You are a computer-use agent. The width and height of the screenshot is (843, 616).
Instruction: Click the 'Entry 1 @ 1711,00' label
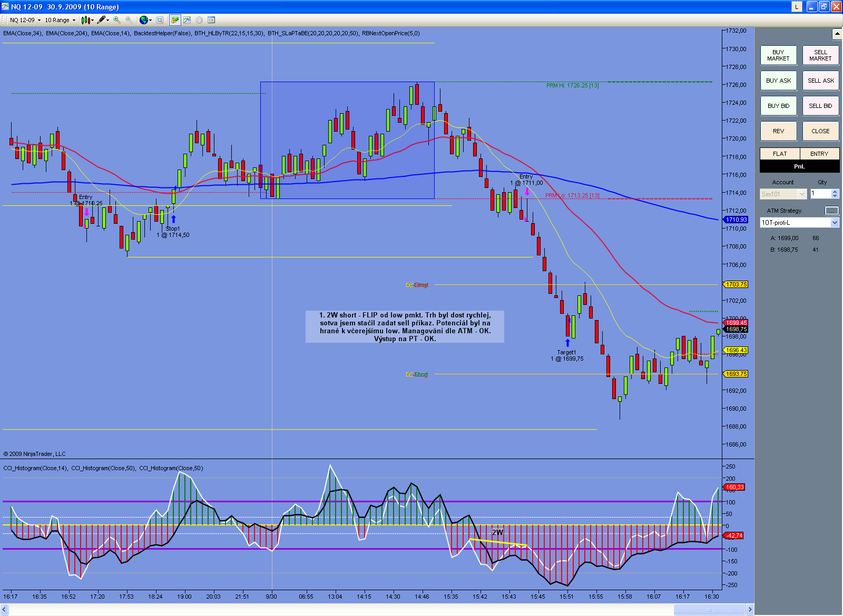coord(526,180)
